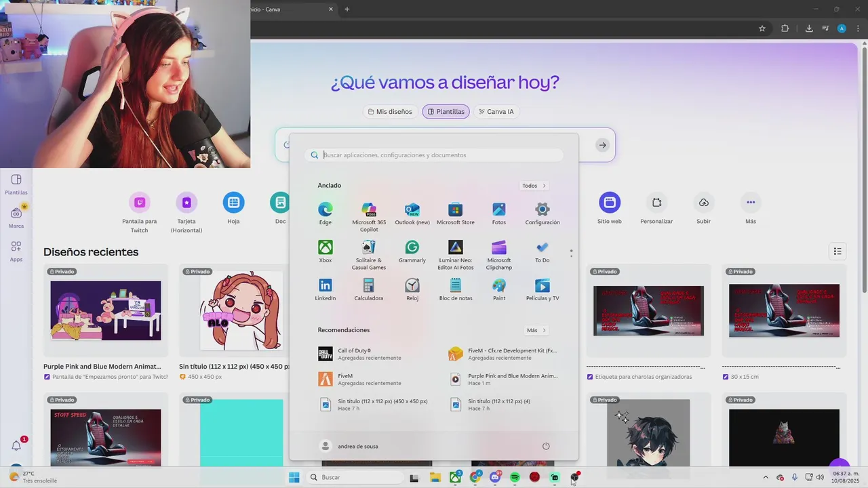Launch the To Do app
868x488 pixels.
(x=542, y=251)
